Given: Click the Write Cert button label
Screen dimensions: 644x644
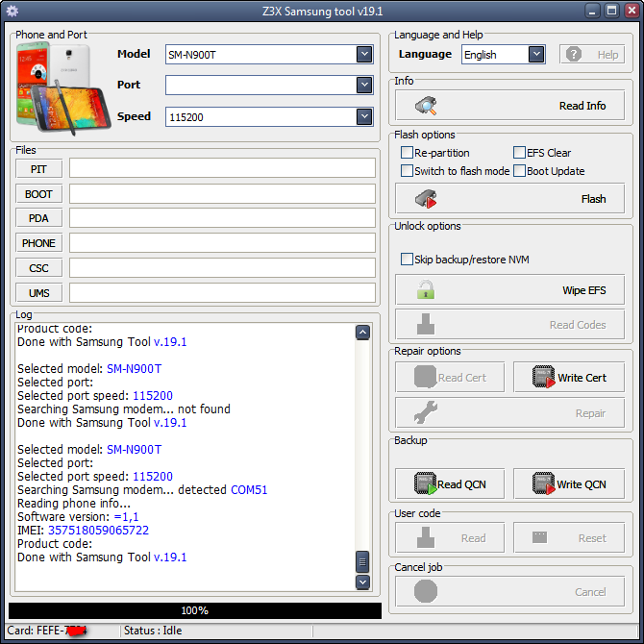Looking at the screenshot, I should point(582,377).
